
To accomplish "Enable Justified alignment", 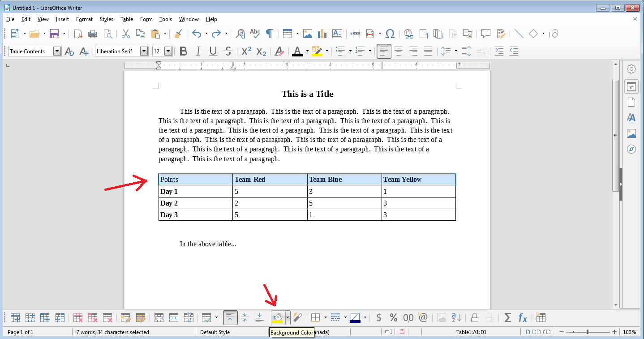I will pos(428,51).
